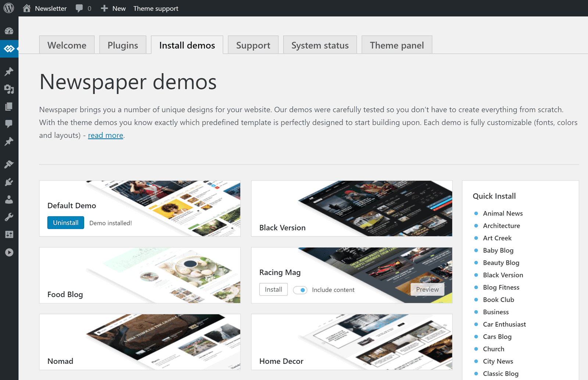This screenshot has height=380, width=588.
Task: Open Plugins via the plug icon
Action: tap(9, 182)
